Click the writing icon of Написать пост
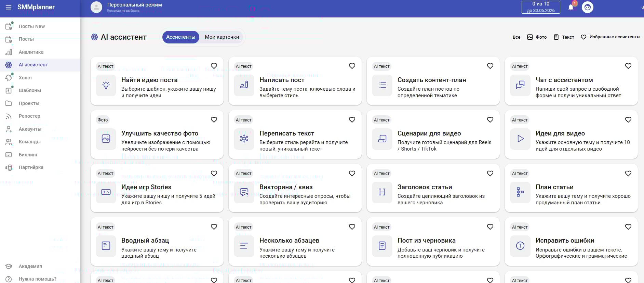Image resolution: width=644 pixels, height=283 pixels. tap(244, 85)
